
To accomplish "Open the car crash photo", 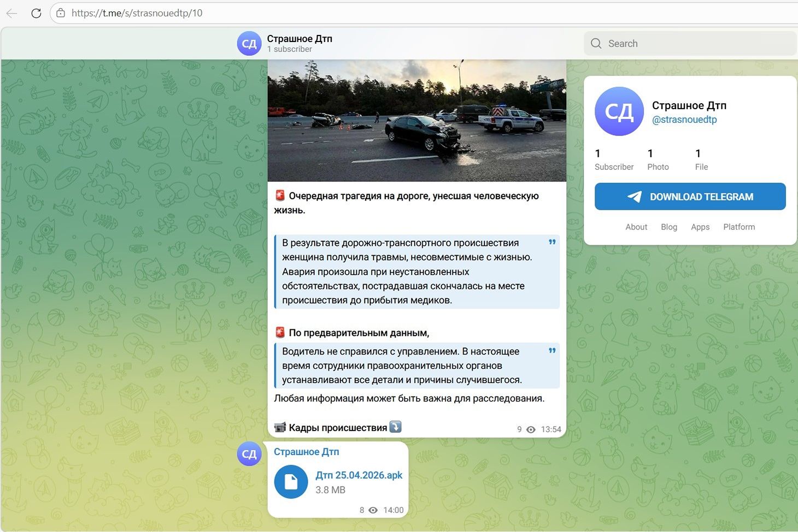I will pos(417,121).
